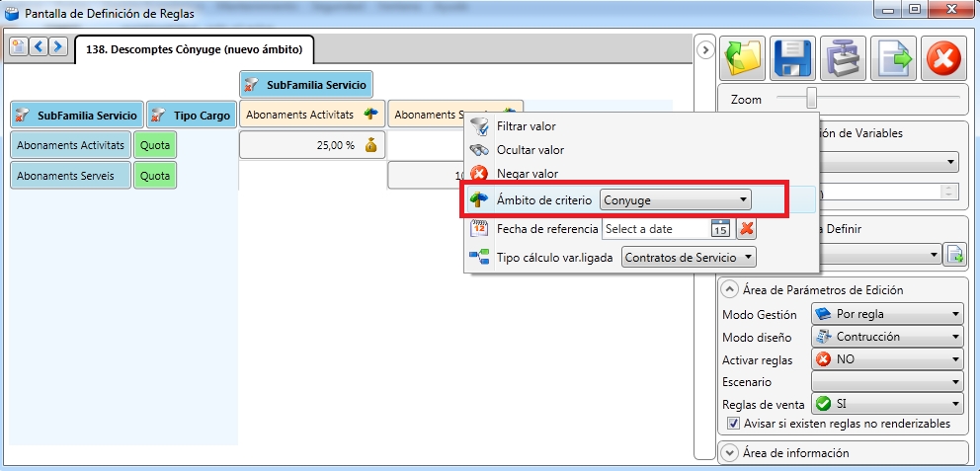Clear the reference date with the red X
The image size is (980, 471).
(746, 229)
